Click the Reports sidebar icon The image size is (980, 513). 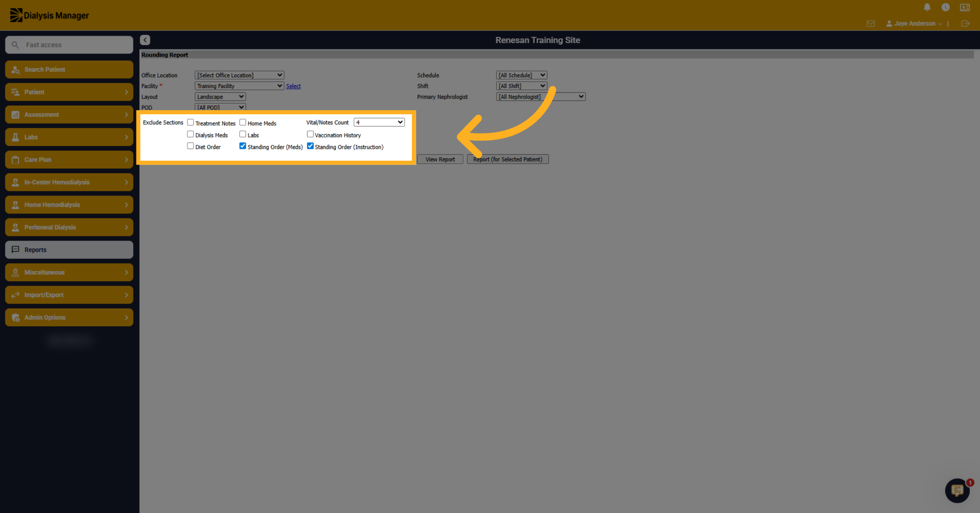coord(16,249)
